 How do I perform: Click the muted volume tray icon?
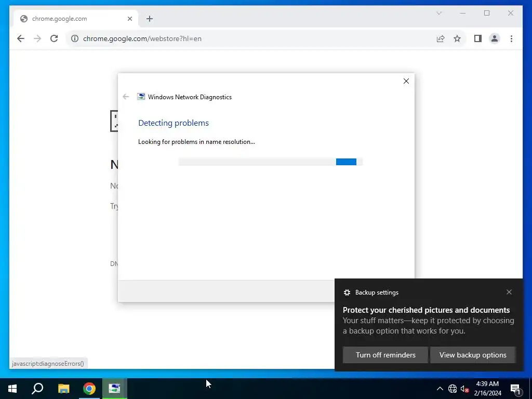tap(464, 389)
